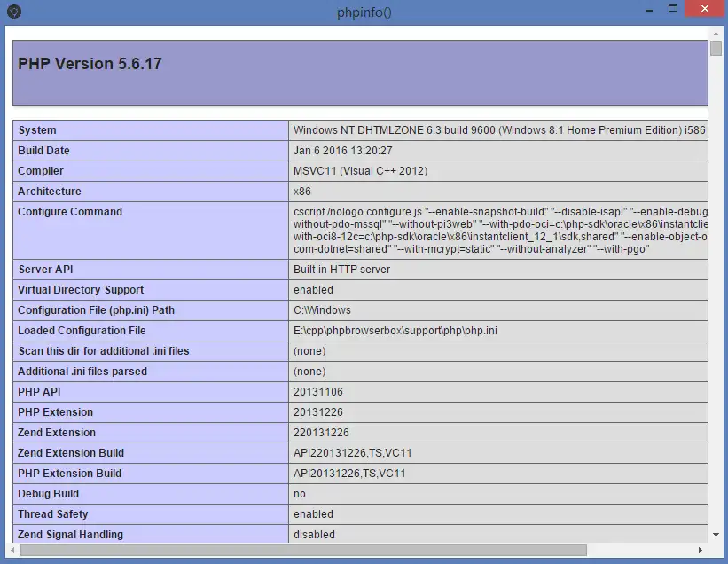Select (none) value for Scan this dir row
Image resolution: width=728 pixels, height=564 pixels.
coord(309,351)
